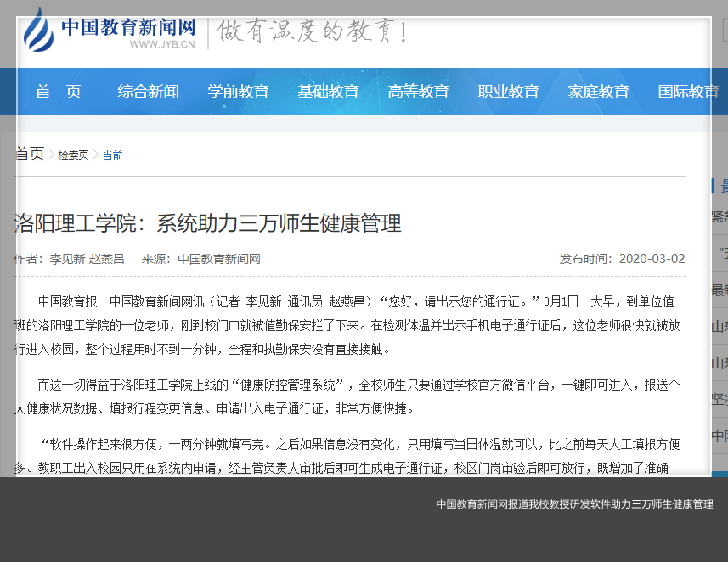Click the blue flame logo icon

37,30
